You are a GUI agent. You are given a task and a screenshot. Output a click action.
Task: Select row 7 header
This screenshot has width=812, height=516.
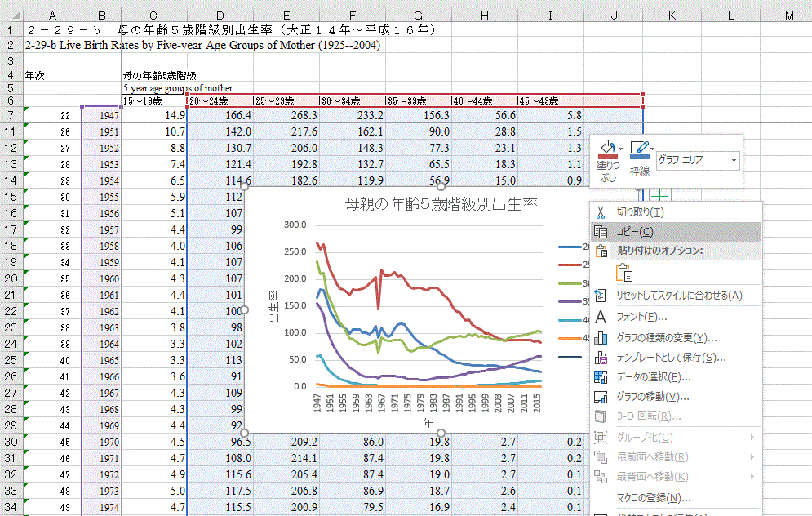[x=11, y=115]
